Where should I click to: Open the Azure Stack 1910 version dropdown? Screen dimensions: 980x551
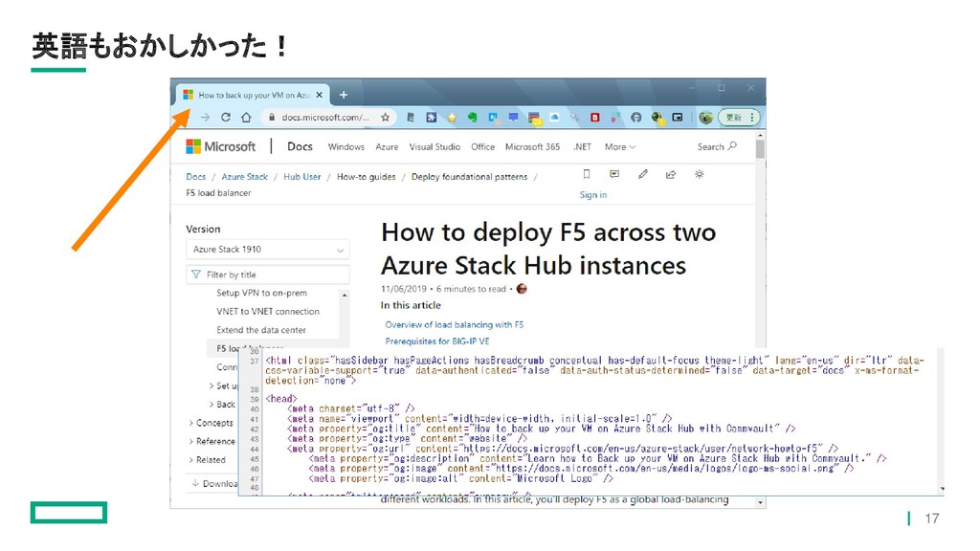268,250
